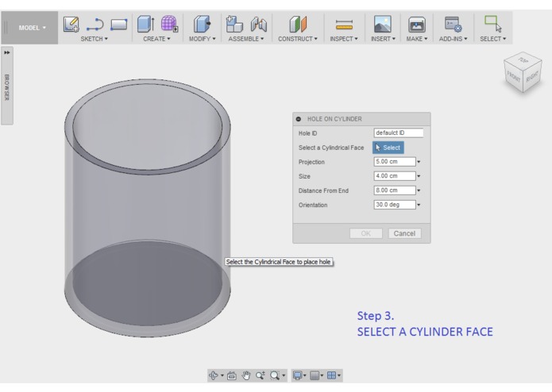The height and width of the screenshot is (392, 552).
Task: Open the Grid and Snaps dropdown arrow
Action: point(322,376)
